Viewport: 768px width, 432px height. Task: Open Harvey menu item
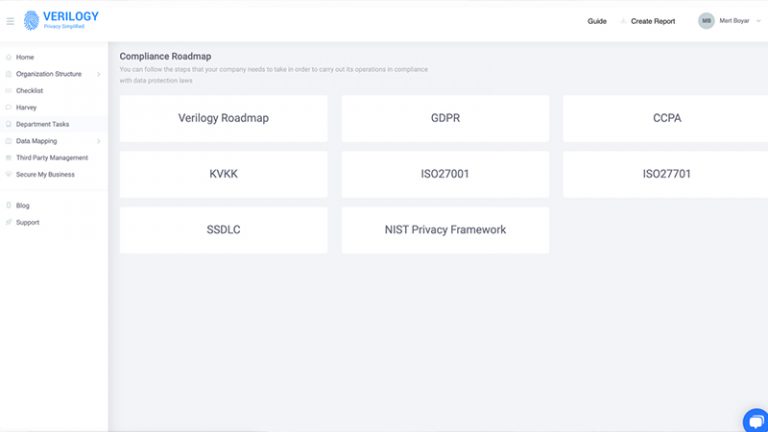26,107
